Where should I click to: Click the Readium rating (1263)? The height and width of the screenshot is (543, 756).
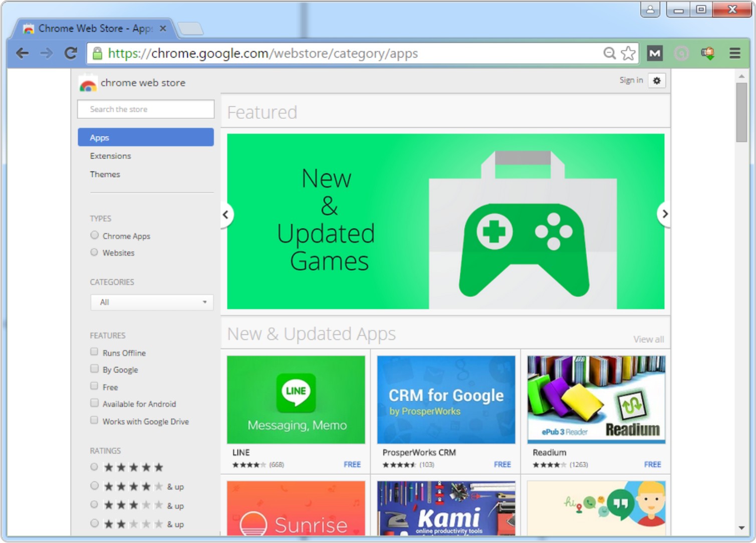[x=560, y=465]
